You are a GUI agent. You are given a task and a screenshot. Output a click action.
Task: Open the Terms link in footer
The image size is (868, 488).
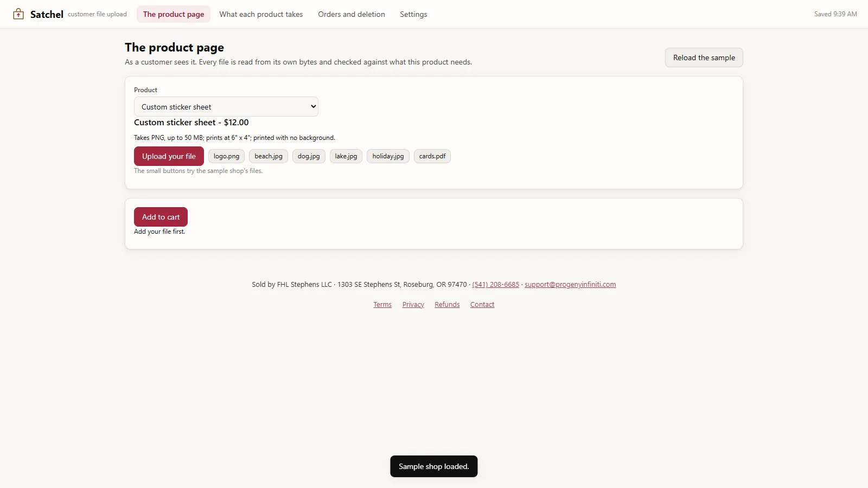pos(382,305)
